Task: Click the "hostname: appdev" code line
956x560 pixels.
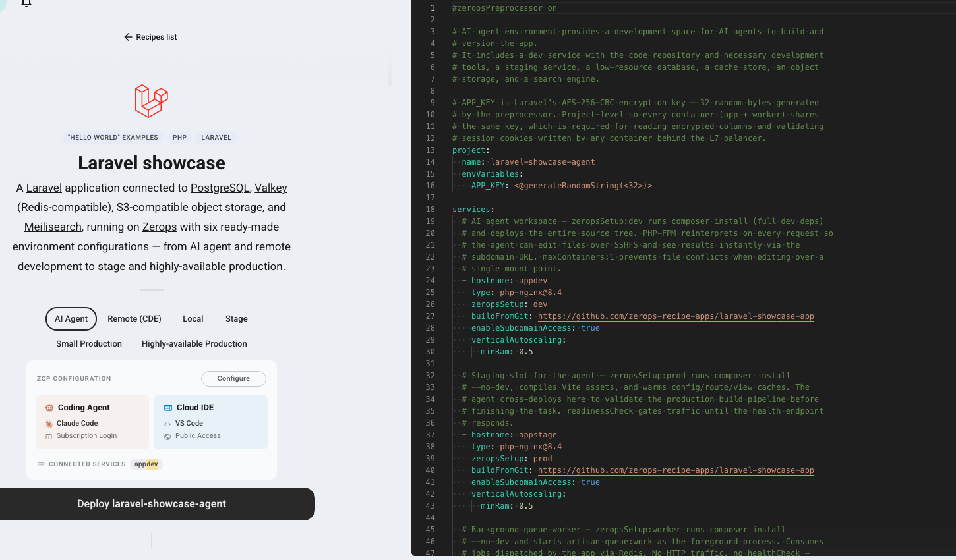Action: 509,281
